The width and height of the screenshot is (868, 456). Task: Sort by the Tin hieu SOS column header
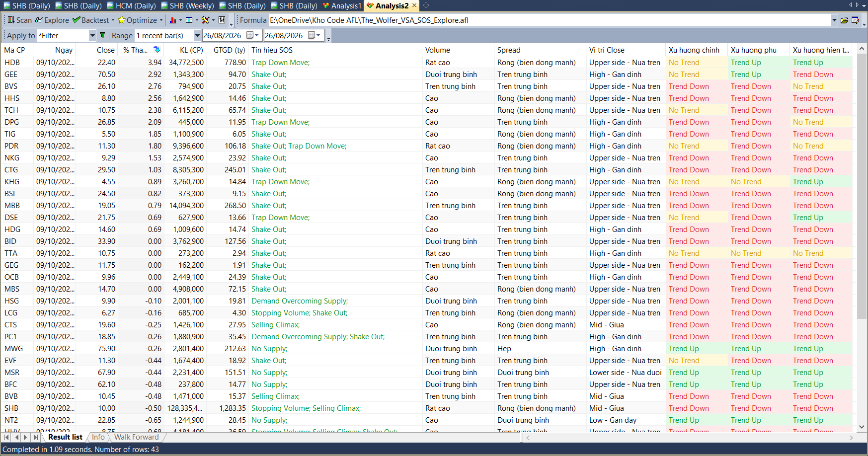pyautogui.click(x=335, y=50)
